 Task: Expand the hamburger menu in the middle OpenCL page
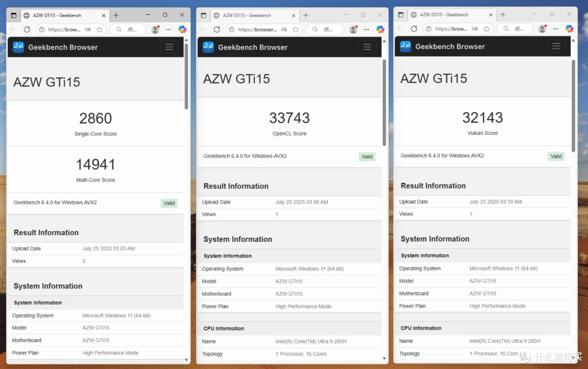(367, 47)
